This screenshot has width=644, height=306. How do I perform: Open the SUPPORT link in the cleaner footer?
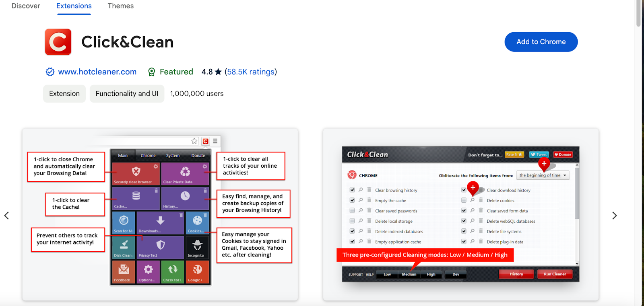click(356, 275)
